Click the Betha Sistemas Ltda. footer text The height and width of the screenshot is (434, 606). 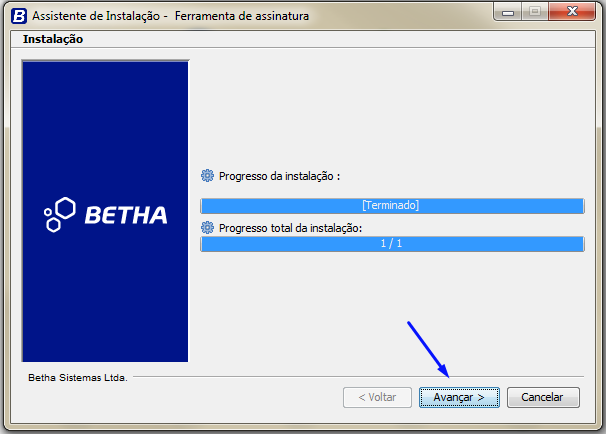click(78, 378)
